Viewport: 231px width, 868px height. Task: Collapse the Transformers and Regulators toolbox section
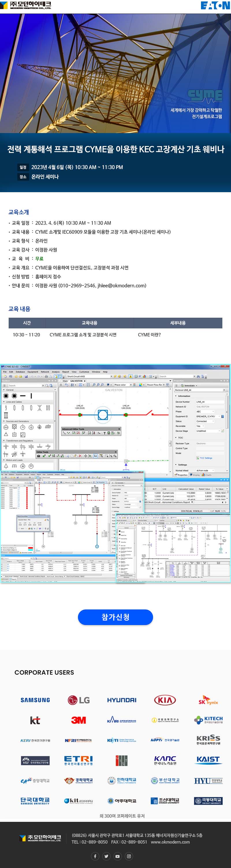tap(4, 441)
